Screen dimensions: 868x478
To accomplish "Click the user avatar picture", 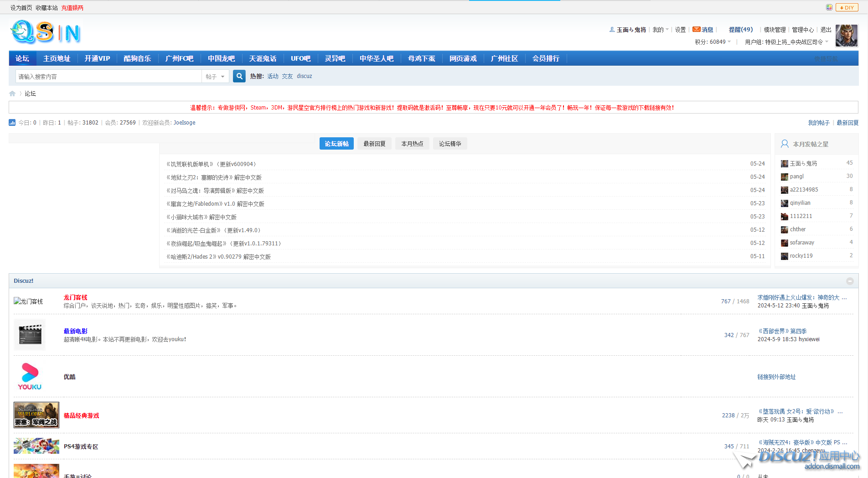I will pyautogui.click(x=847, y=36).
